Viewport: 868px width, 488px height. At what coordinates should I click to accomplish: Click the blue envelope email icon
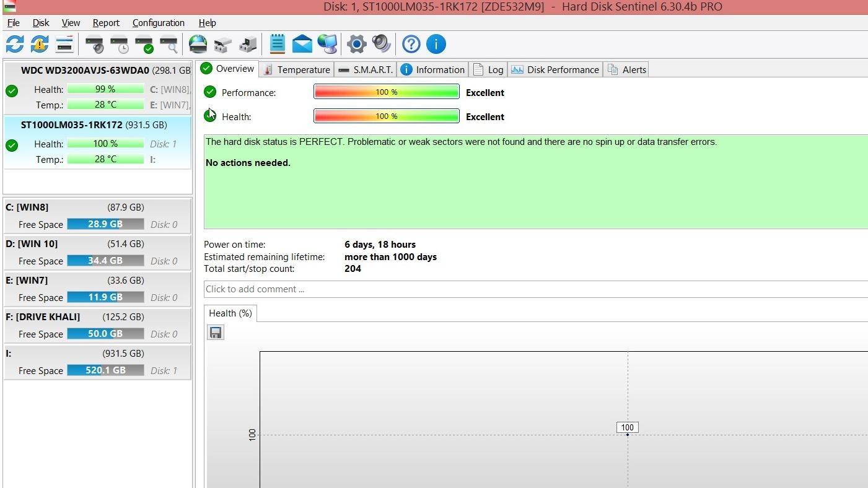[302, 44]
